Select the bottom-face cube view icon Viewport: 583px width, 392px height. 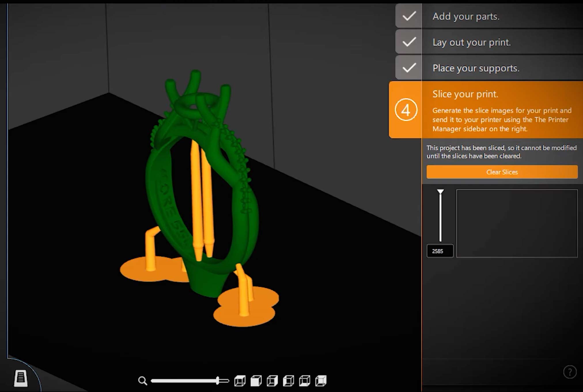tap(305, 381)
